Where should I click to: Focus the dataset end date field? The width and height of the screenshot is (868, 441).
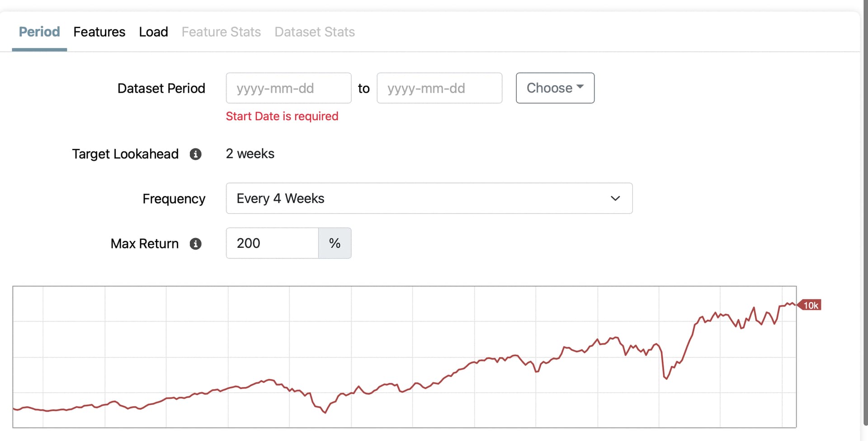439,88
